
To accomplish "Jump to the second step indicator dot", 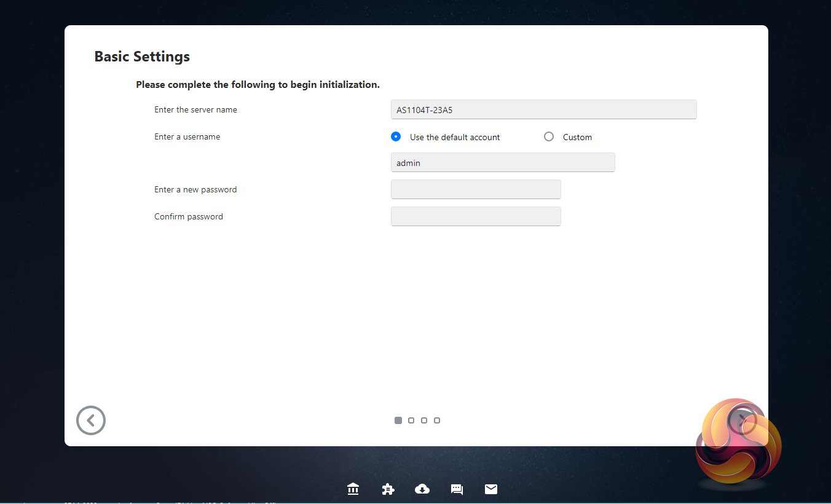I will click(x=411, y=420).
